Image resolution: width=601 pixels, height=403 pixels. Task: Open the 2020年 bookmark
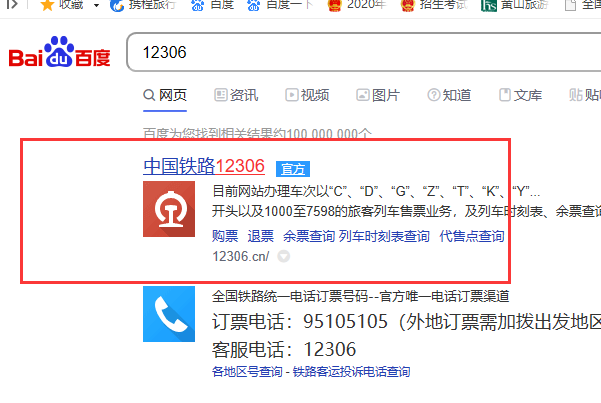click(x=356, y=5)
